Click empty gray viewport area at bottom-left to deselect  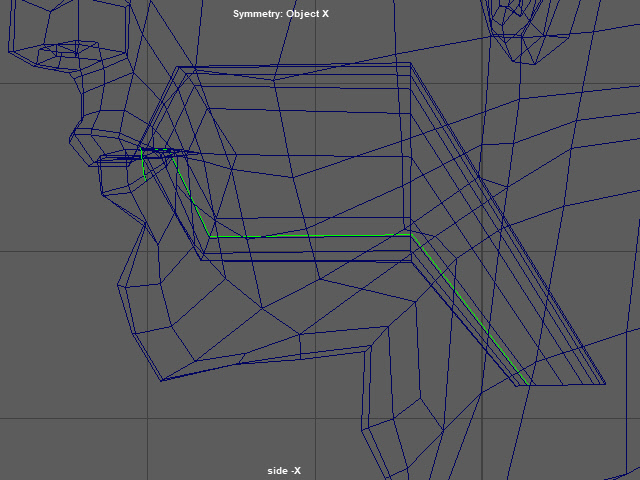[60, 440]
